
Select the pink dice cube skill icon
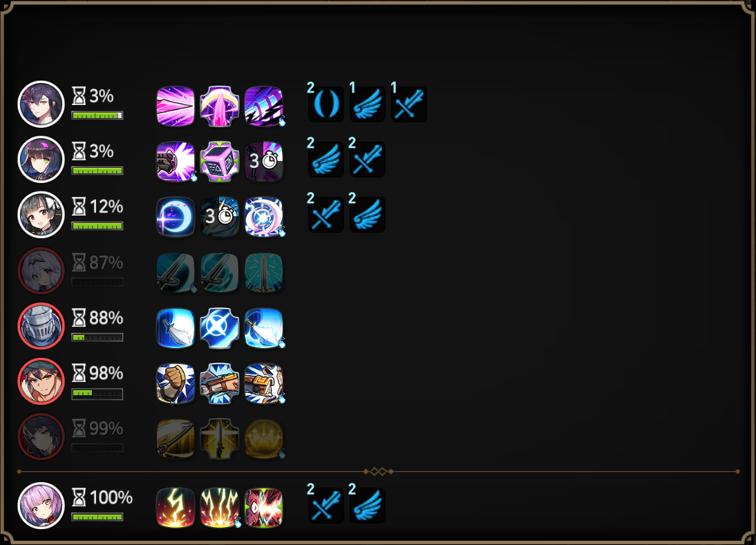pos(219,162)
